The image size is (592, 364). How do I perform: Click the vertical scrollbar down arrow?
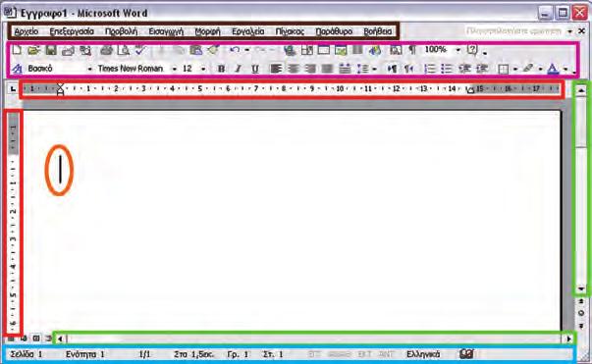(581, 288)
